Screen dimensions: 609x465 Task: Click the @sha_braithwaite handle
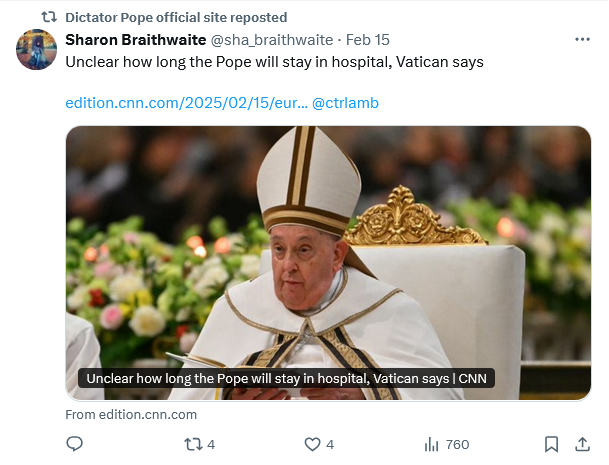click(x=272, y=39)
